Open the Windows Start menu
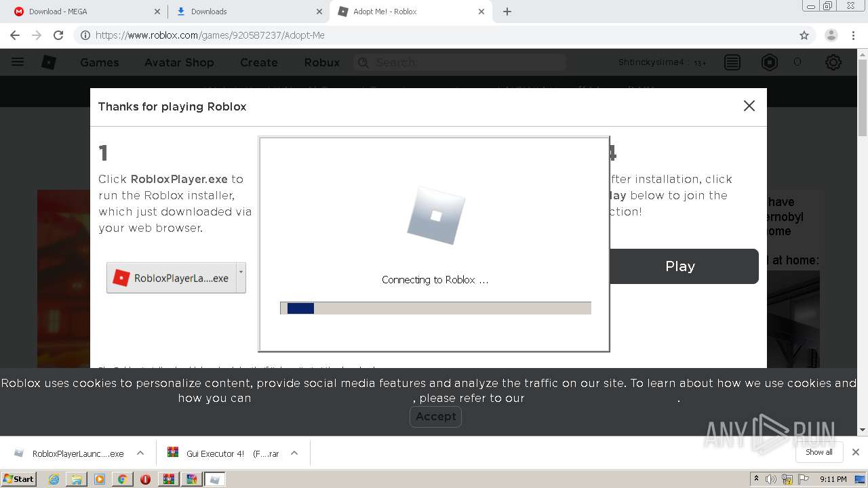The height and width of the screenshot is (488, 868). coord(18,479)
